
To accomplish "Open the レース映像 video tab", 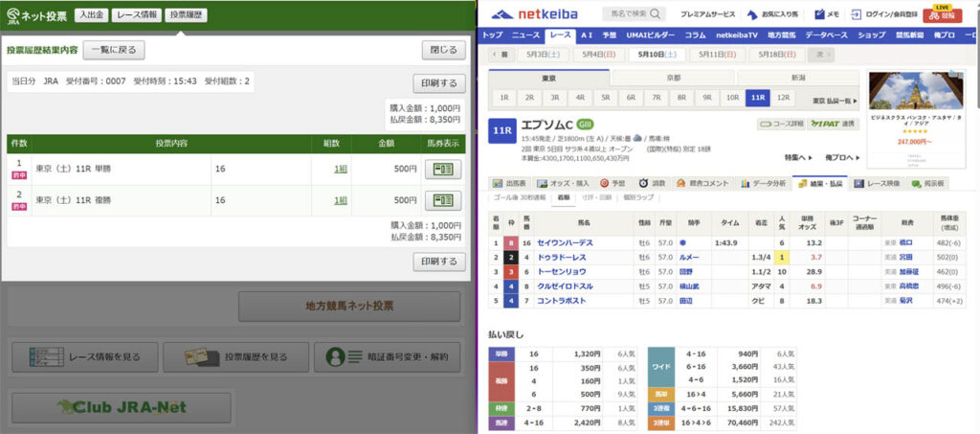I will pos(877,184).
